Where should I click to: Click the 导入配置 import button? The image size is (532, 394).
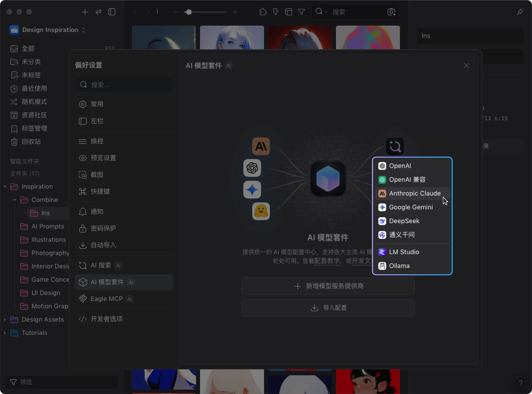tap(328, 308)
